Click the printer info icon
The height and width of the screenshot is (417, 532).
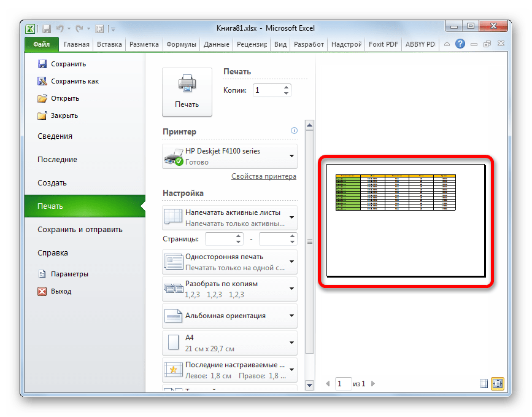click(x=294, y=131)
